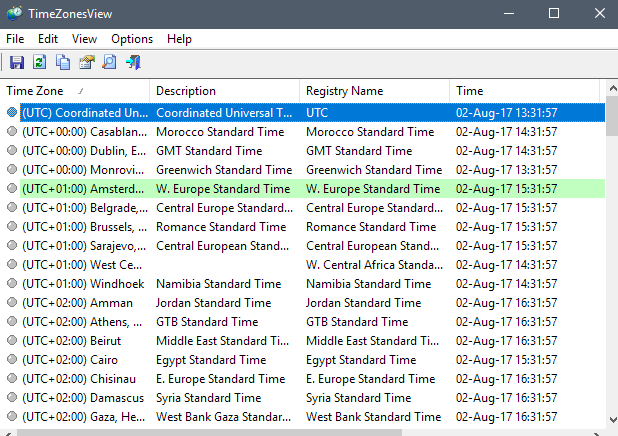
Task: Click the Central European Stand... description cell
Action: pos(223,246)
